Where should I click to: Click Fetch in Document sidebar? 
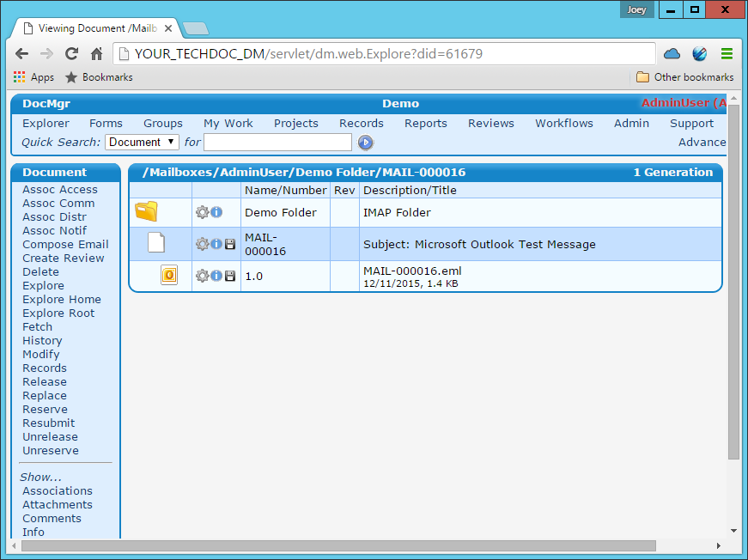37,326
